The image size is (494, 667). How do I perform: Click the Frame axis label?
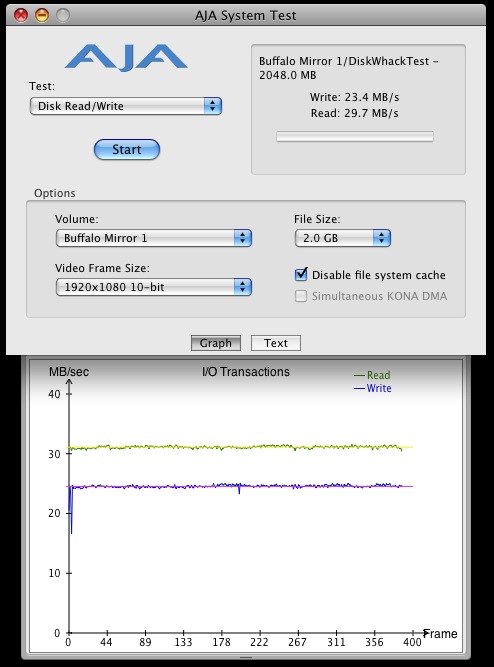pos(441,634)
